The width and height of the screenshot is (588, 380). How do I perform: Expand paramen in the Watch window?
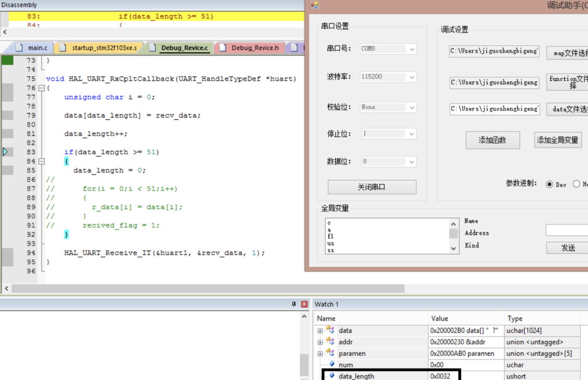coord(319,353)
